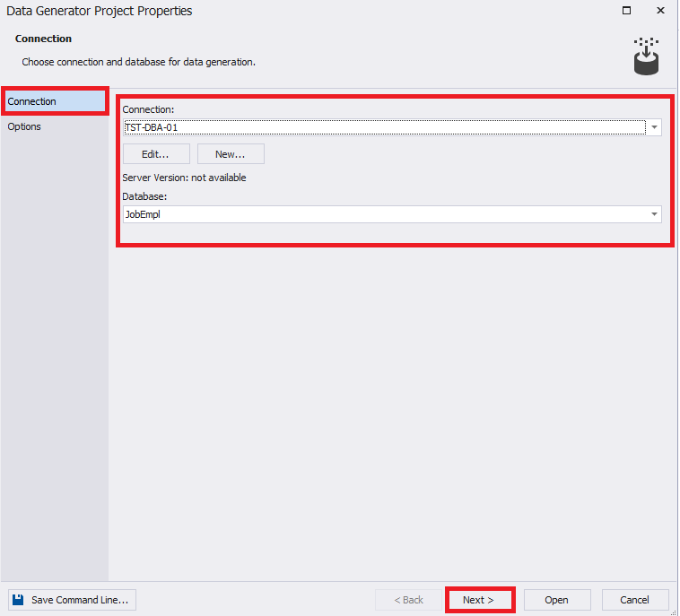This screenshot has width=680, height=616.
Task: Expand the Connection dropdown arrow
Action: pos(654,127)
